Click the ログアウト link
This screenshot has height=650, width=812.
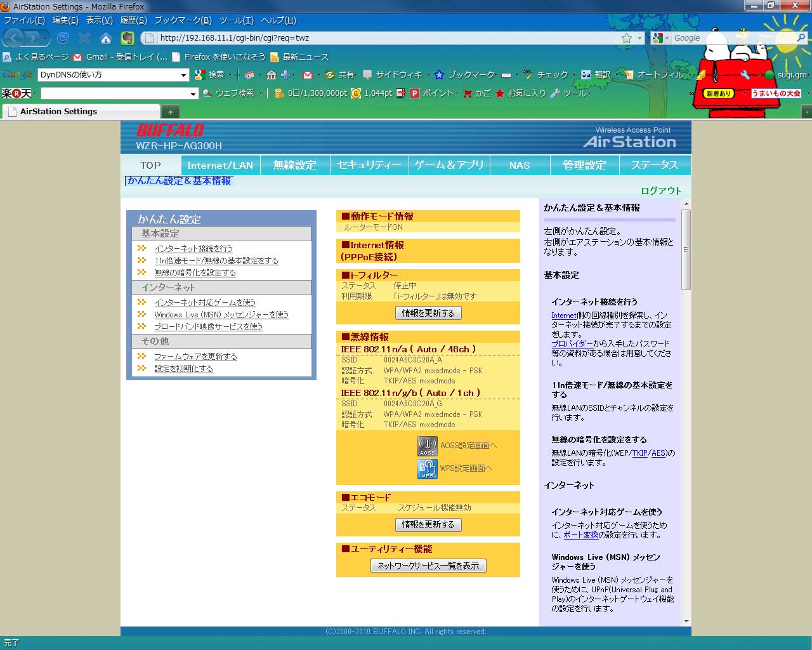click(x=660, y=190)
